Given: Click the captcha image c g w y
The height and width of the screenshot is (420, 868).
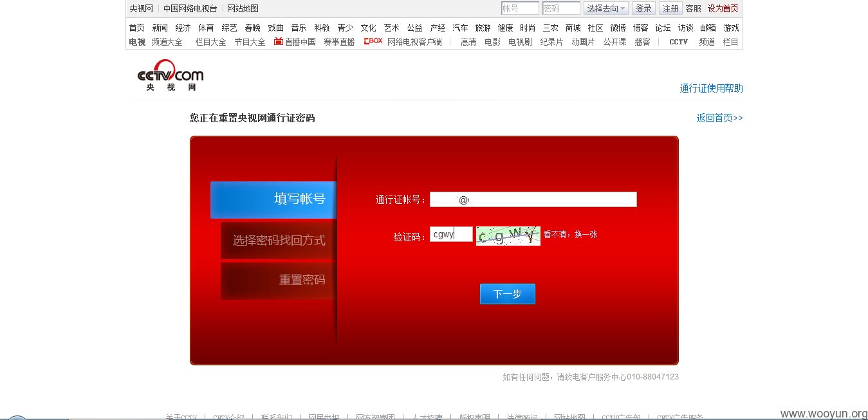Looking at the screenshot, I should pos(508,235).
